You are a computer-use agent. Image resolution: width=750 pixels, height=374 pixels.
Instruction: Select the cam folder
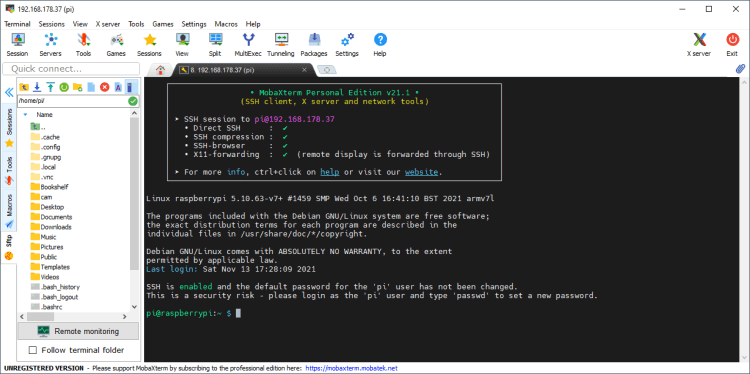[41, 197]
